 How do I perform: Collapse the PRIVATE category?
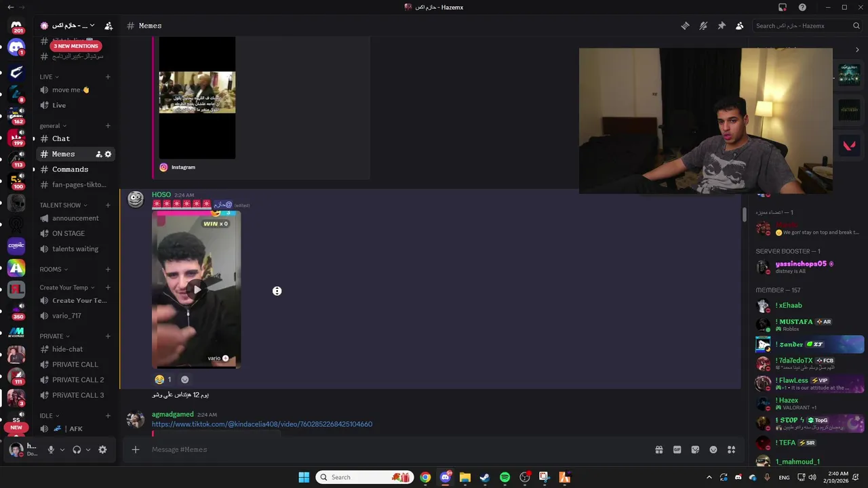(54, 336)
